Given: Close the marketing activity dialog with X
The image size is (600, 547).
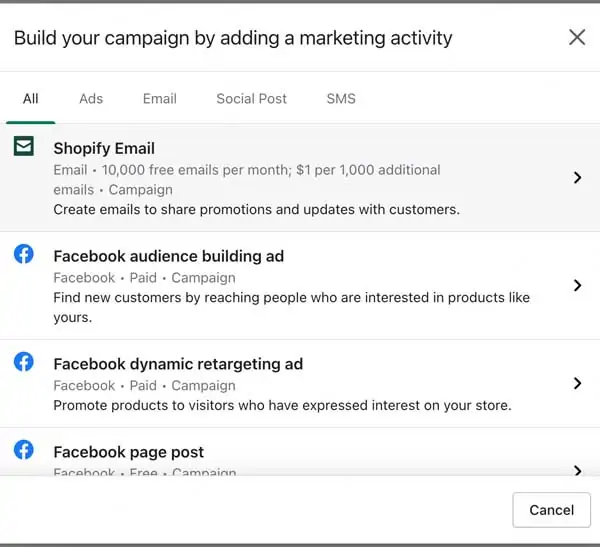Looking at the screenshot, I should [577, 37].
